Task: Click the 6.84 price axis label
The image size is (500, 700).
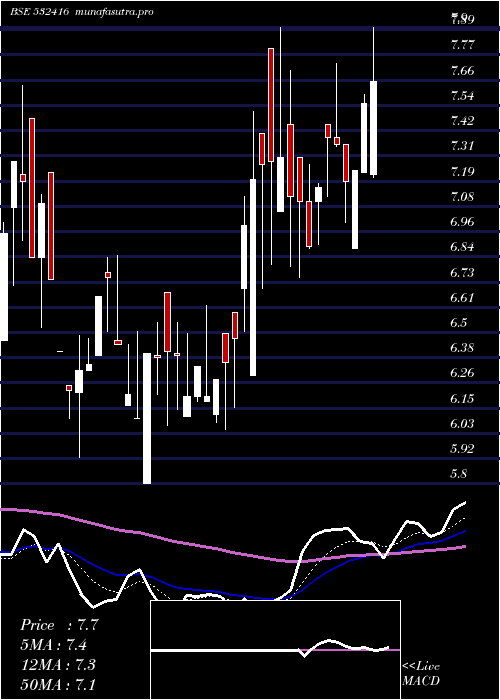Action: coord(462,247)
